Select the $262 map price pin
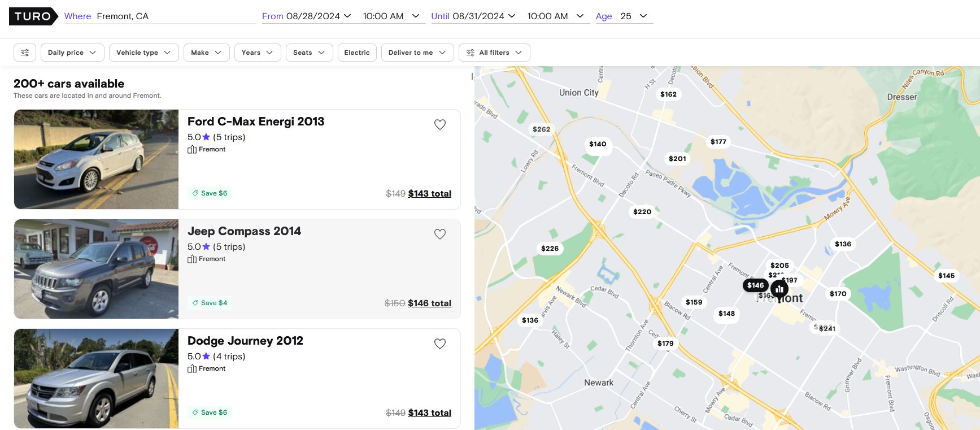 point(541,129)
